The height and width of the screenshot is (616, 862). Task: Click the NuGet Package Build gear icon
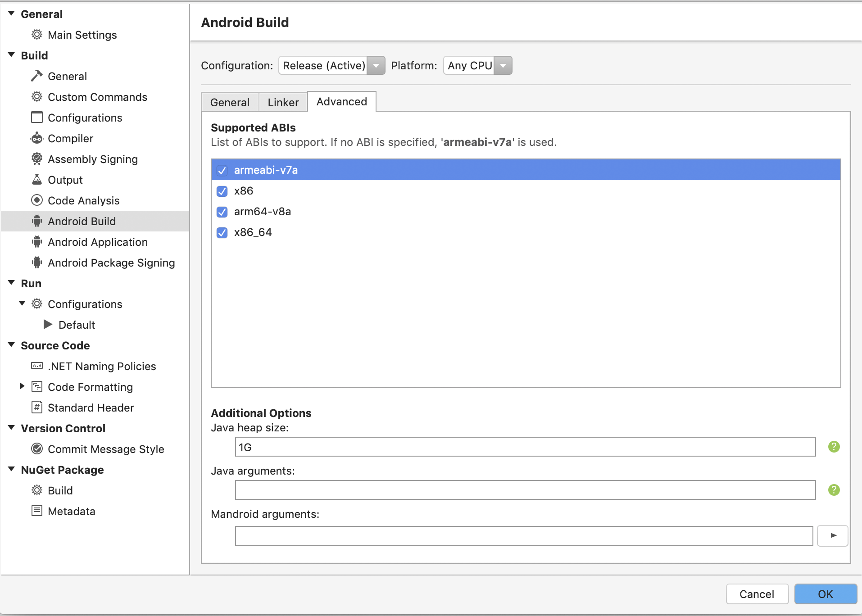(37, 490)
